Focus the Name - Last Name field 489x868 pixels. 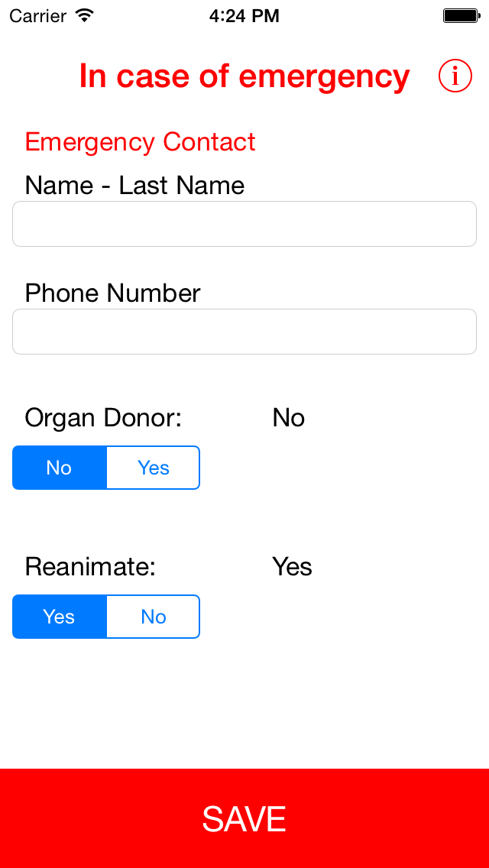[x=244, y=224]
